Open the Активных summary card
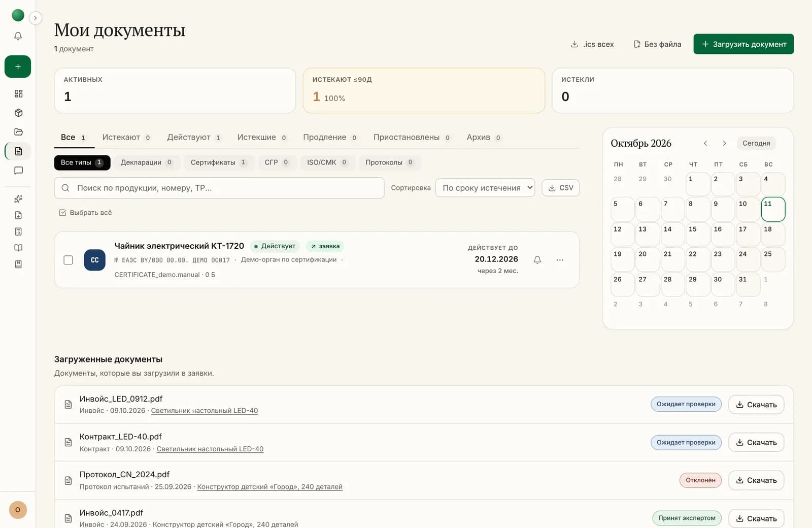 coord(175,90)
